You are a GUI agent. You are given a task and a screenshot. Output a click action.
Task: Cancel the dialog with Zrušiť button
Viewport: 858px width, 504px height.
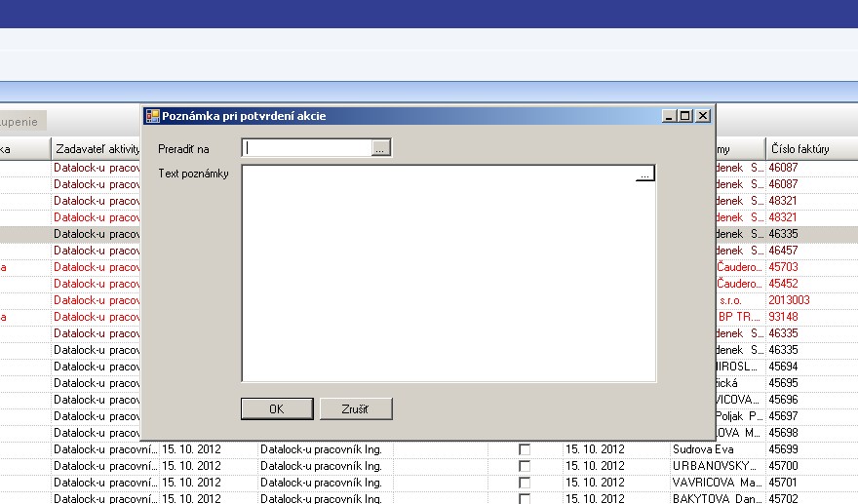356,408
